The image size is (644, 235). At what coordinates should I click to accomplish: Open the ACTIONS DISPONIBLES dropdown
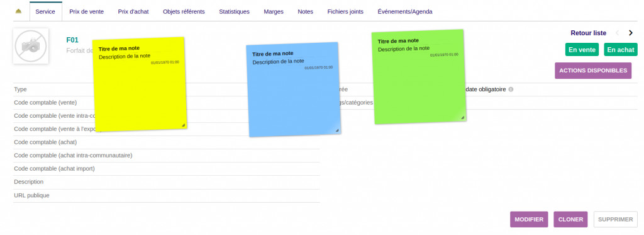(x=593, y=71)
